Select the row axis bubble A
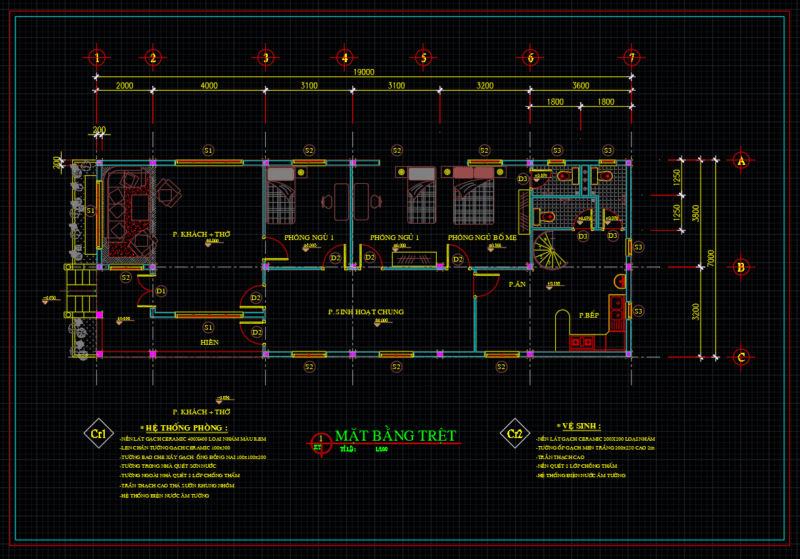The image size is (800, 559). point(741,160)
